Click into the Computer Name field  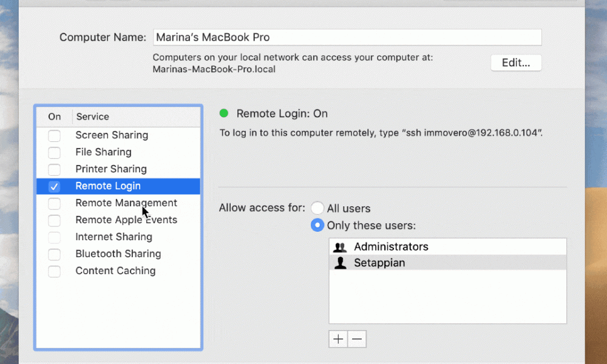[x=347, y=37]
